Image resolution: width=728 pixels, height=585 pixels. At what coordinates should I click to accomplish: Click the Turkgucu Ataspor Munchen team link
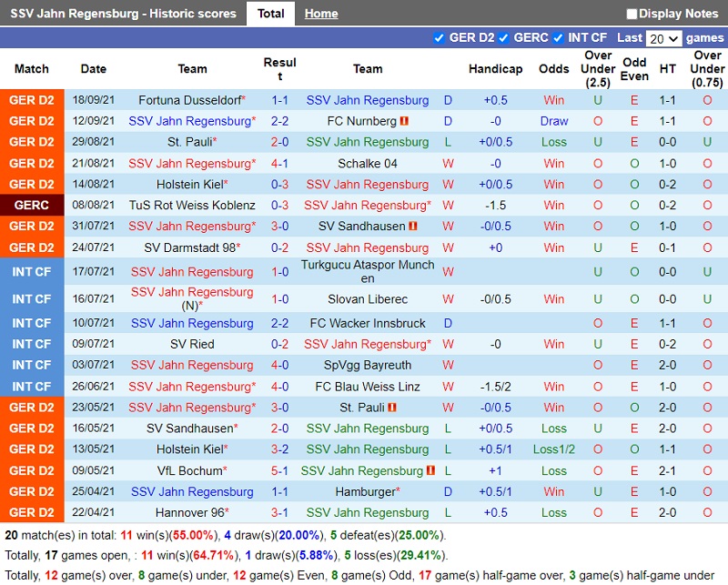click(x=368, y=271)
